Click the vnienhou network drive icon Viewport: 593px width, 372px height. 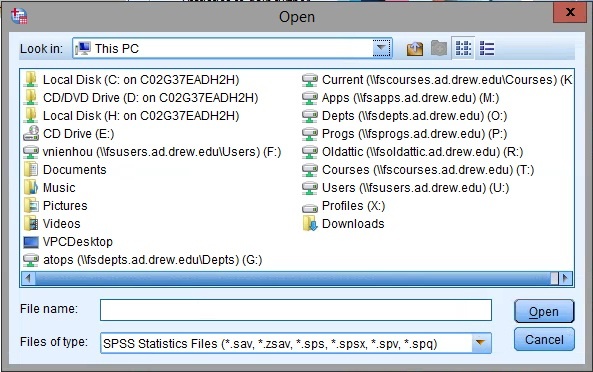coord(31,152)
